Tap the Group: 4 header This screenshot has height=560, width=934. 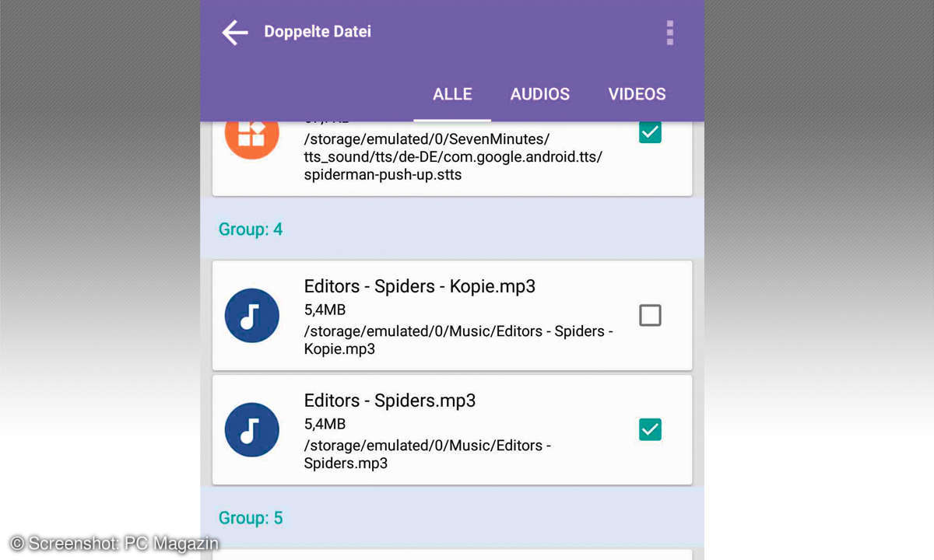point(251,230)
